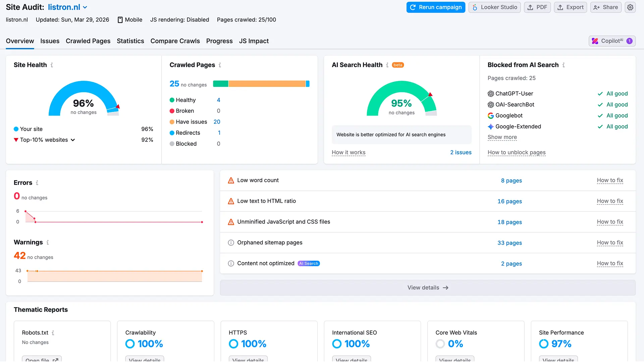The height and width of the screenshot is (362, 644).
Task: Click the AI Search badge on Content not optimized
Action: point(308,263)
